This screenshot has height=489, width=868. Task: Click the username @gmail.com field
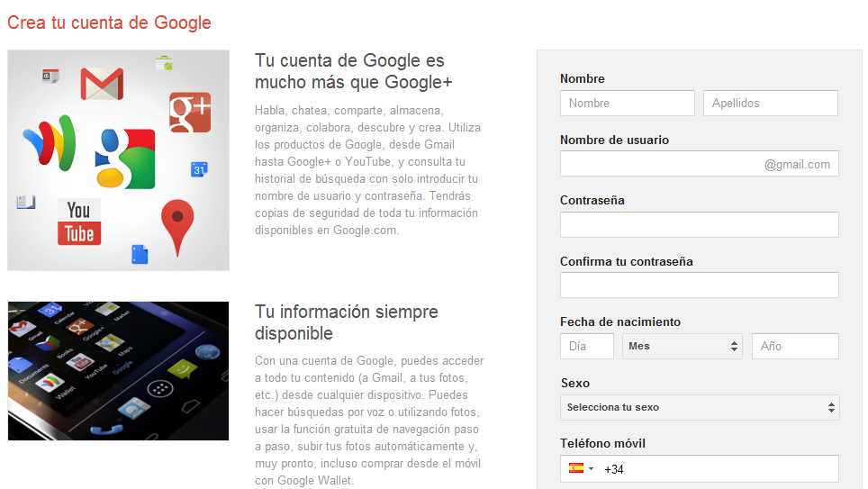pos(699,164)
